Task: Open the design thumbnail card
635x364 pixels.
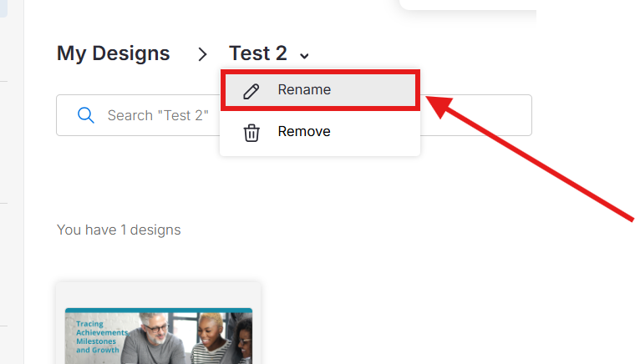Action: tap(158, 326)
